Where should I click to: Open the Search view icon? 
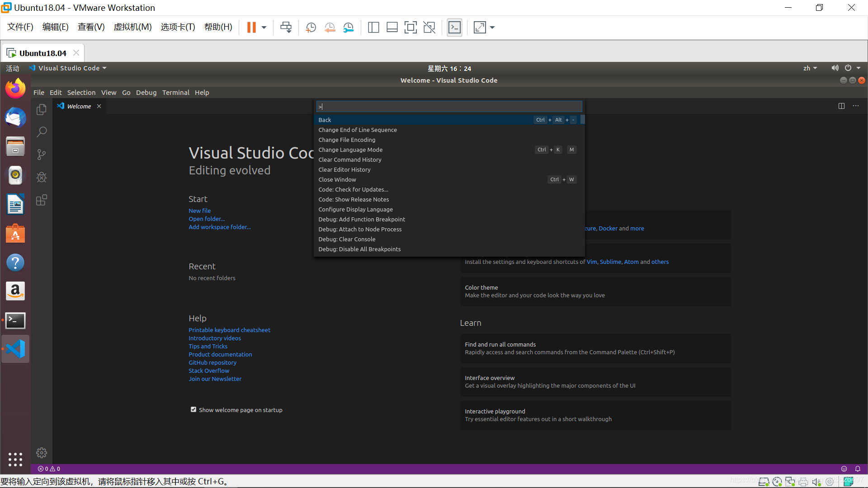pyautogui.click(x=42, y=132)
